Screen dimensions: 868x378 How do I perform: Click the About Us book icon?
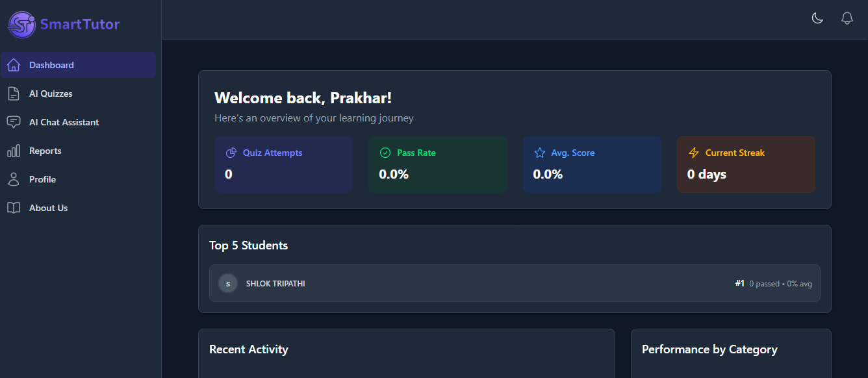coord(14,208)
